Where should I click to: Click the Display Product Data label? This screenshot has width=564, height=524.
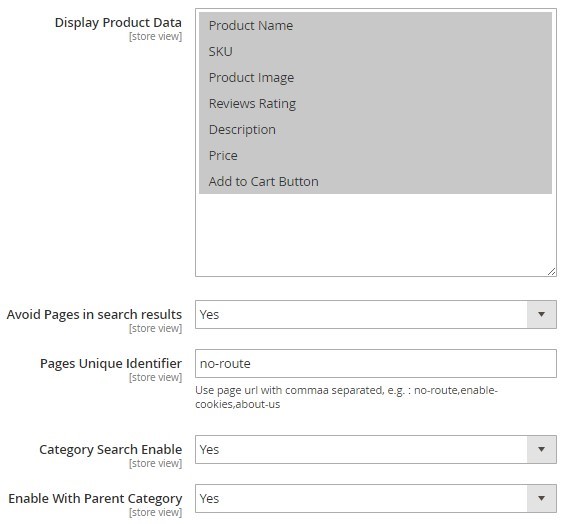click(118, 23)
